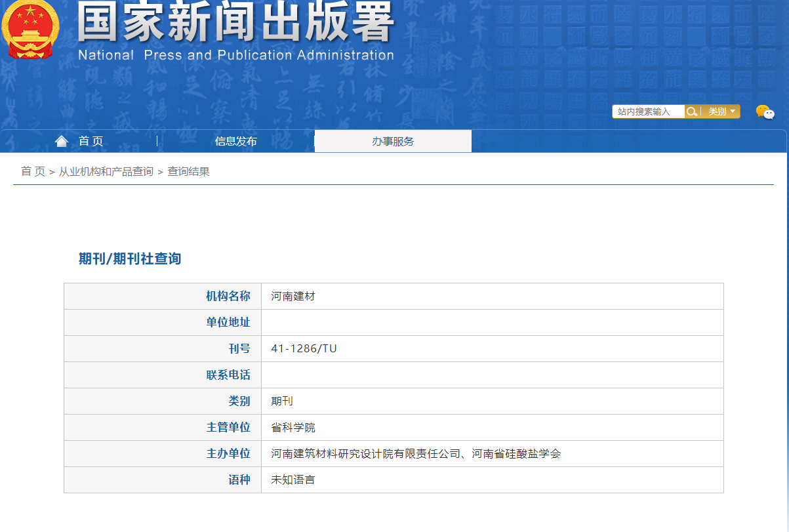The height and width of the screenshot is (532, 789).
Task: Click the 省科学院 supervising unit value
Action: [x=293, y=428]
